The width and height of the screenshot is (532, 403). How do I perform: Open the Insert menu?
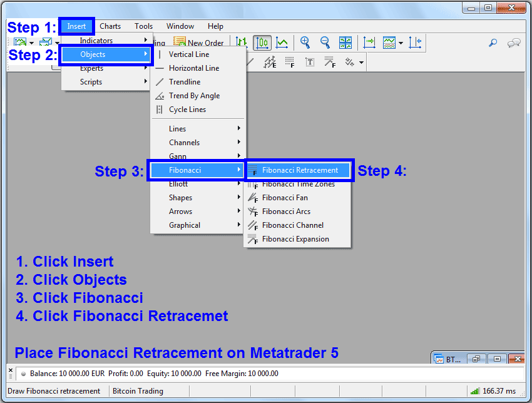76,26
